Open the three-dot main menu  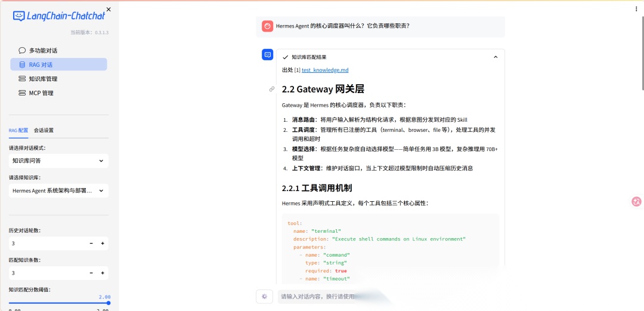[636, 9]
